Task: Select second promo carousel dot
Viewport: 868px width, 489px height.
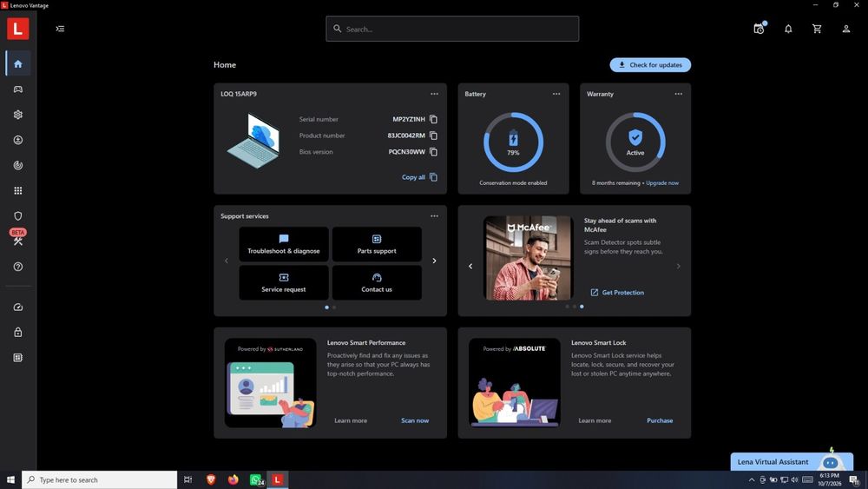Action: [574, 307]
